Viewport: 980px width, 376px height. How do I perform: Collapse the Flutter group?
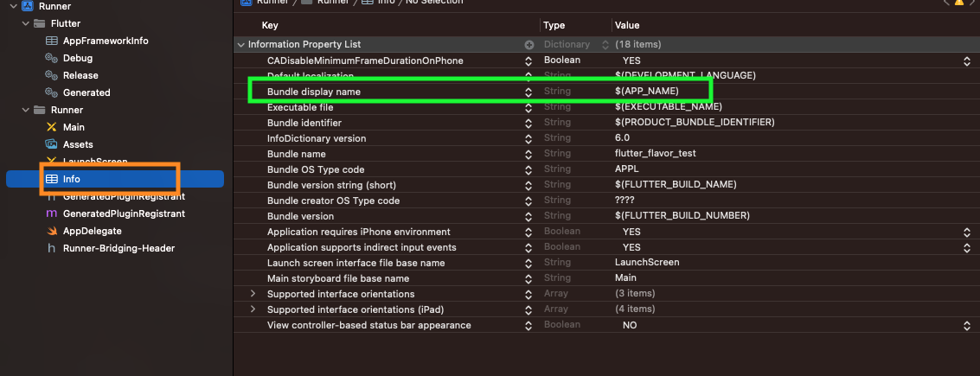coord(25,23)
